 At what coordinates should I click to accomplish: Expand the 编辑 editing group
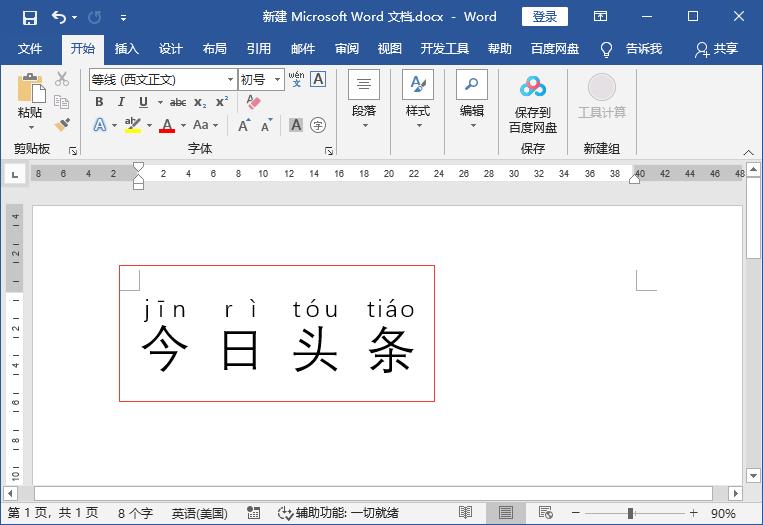point(472,100)
